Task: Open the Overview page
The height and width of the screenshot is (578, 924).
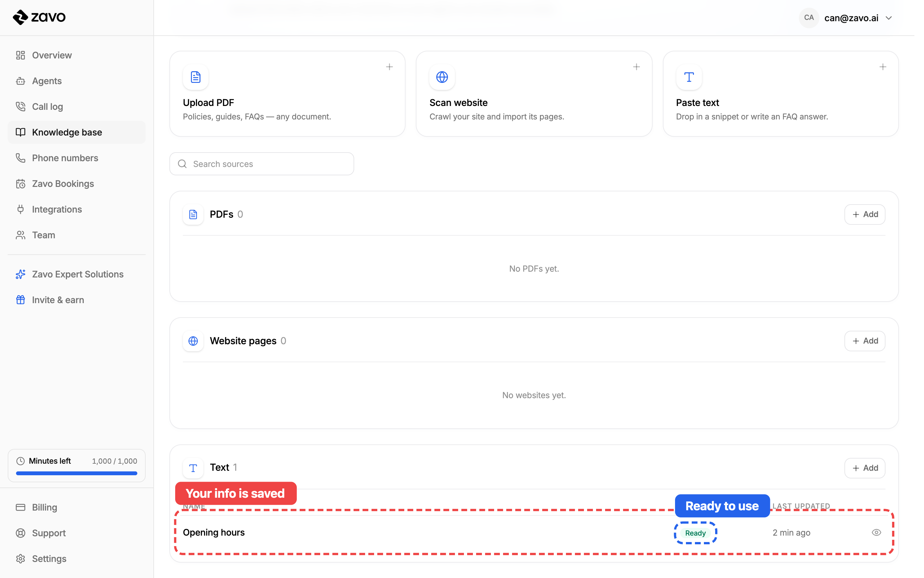Action: pos(76,55)
